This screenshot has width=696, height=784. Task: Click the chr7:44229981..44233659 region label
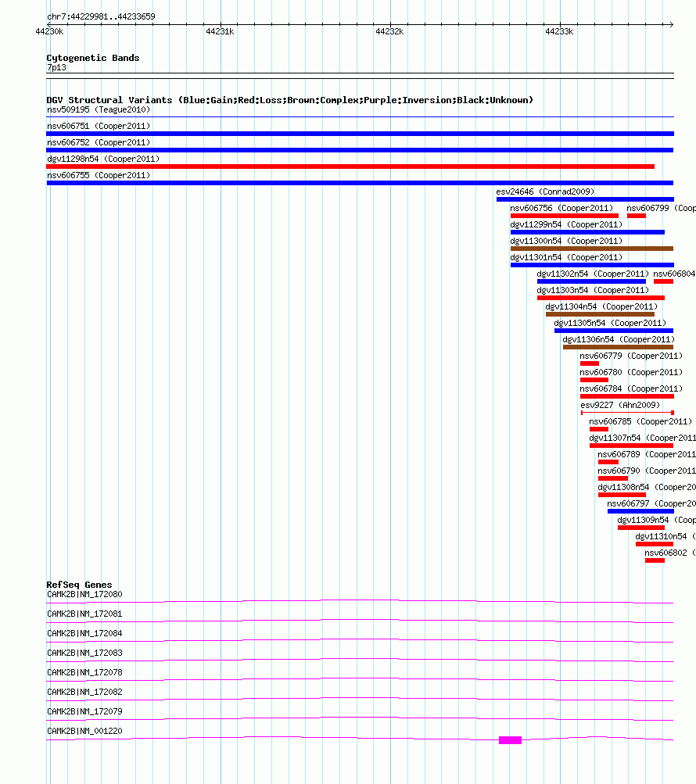(x=101, y=16)
